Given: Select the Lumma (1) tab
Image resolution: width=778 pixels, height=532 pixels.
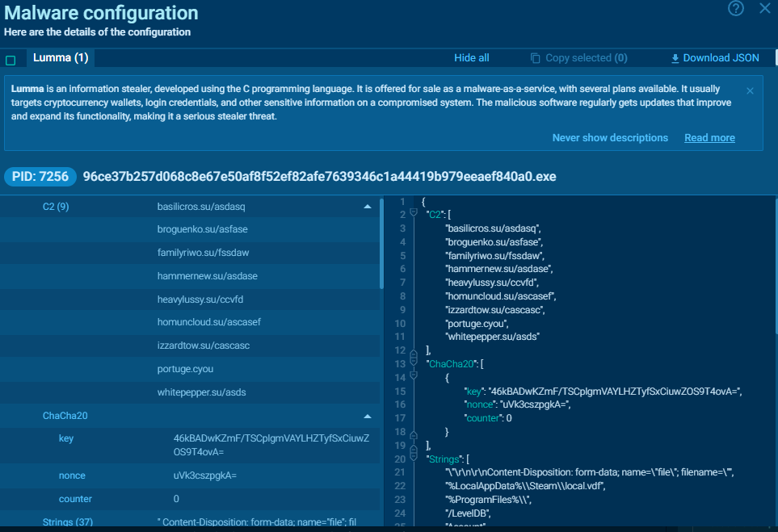Looking at the screenshot, I should coord(61,57).
